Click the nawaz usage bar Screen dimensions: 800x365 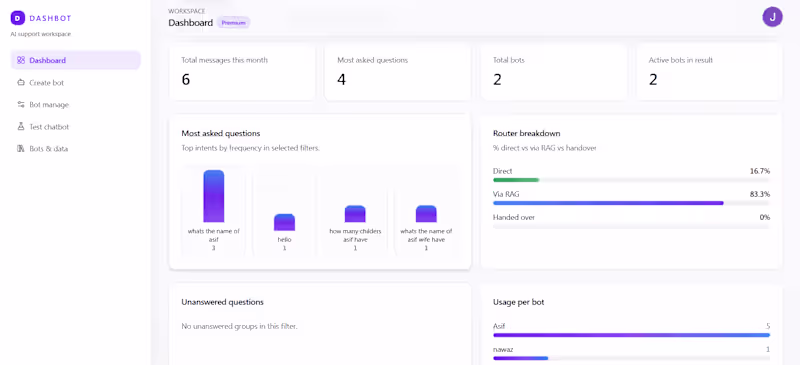click(x=632, y=358)
